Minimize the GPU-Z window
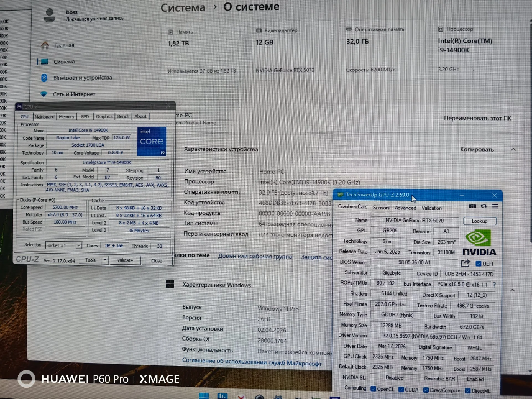532x399 pixels. (x=462, y=195)
